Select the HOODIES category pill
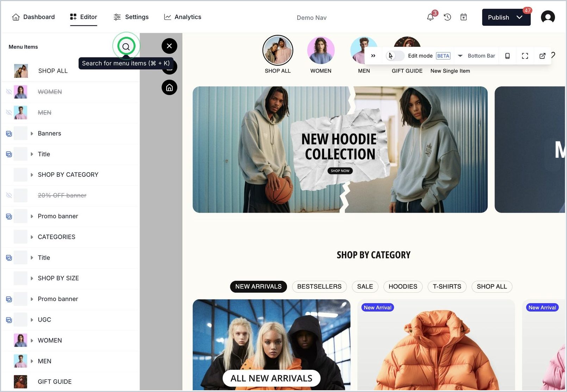This screenshot has width=567, height=392. (x=403, y=287)
